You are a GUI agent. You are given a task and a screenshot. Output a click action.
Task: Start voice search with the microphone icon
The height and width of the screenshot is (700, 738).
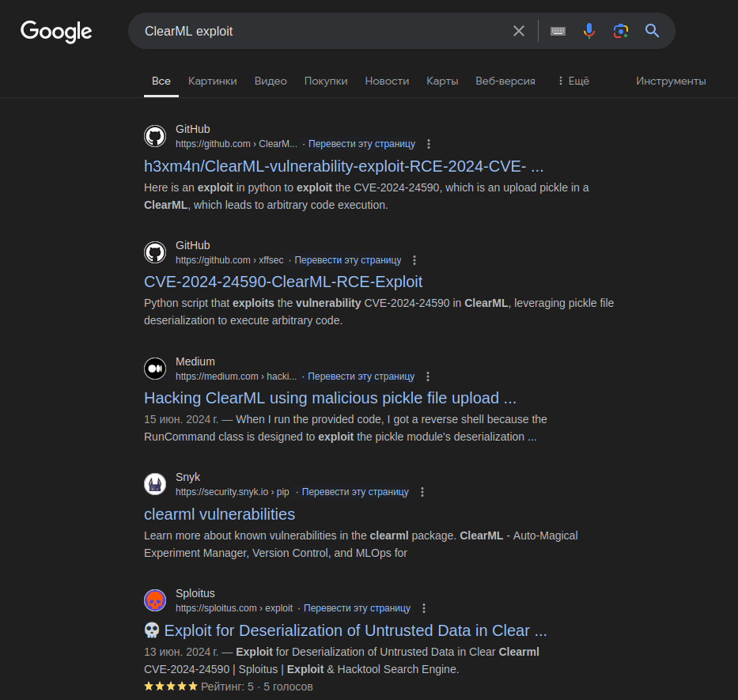[x=589, y=31]
